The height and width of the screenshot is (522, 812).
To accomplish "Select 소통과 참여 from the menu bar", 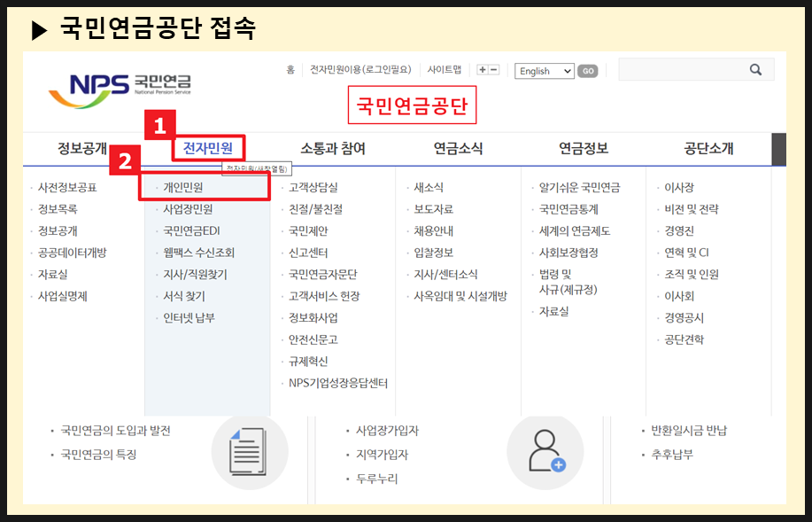I will pyautogui.click(x=334, y=147).
